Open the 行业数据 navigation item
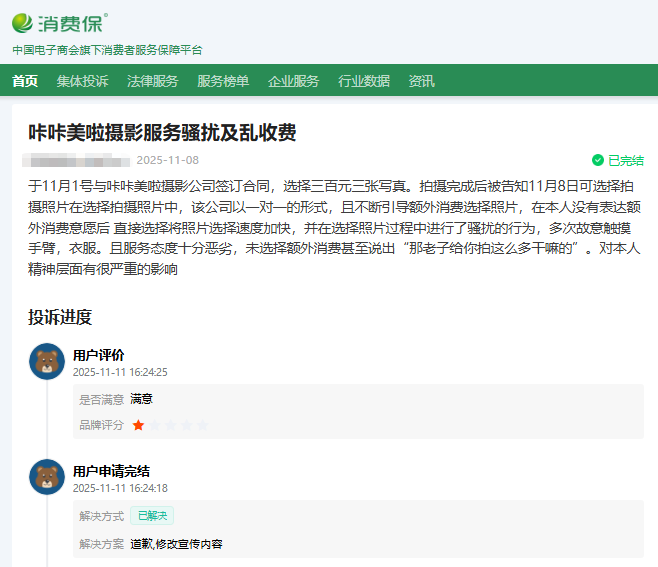The image size is (658, 567). point(364,81)
